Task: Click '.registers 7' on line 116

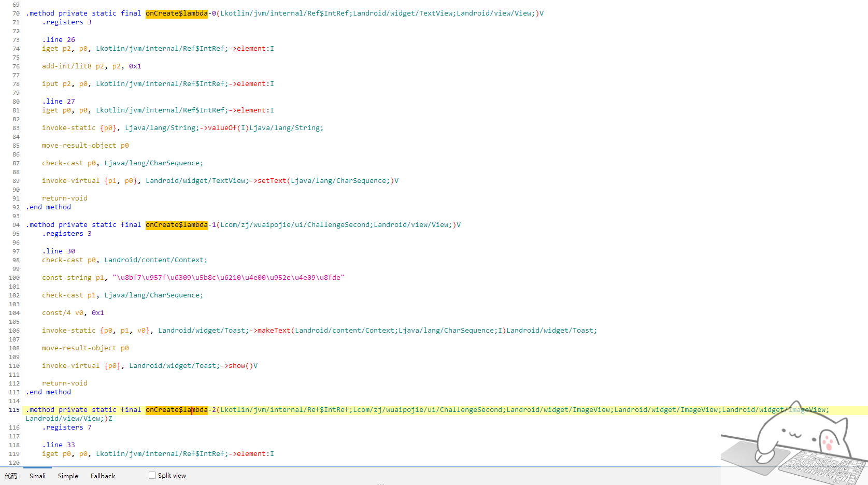Action: point(67,427)
